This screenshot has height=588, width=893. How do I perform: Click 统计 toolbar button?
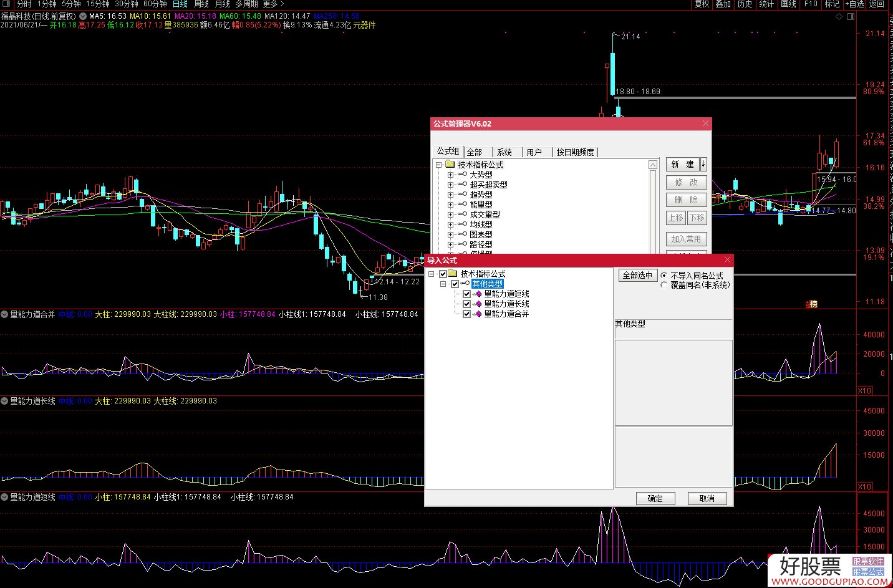click(x=766, y=4)
